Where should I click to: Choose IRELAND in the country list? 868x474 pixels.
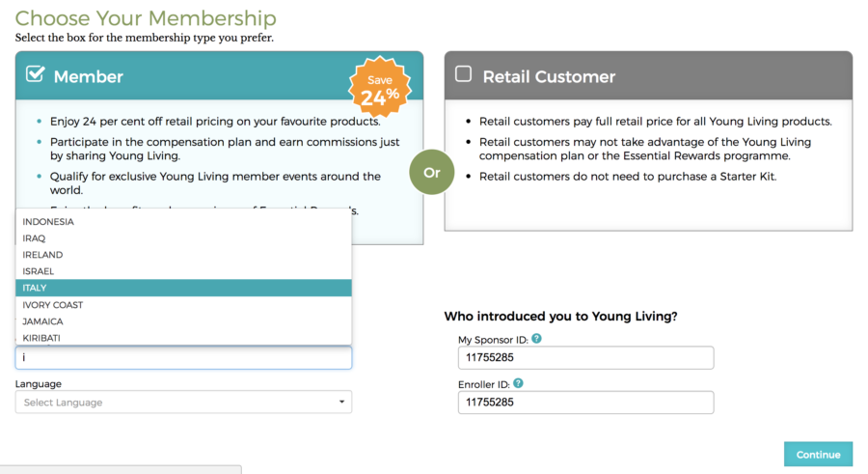183,255
